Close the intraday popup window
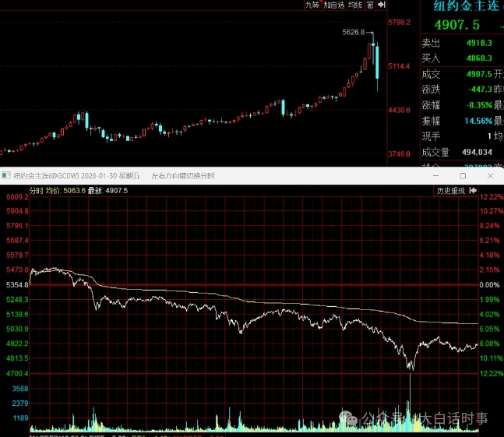 click(x=491, y=176)
